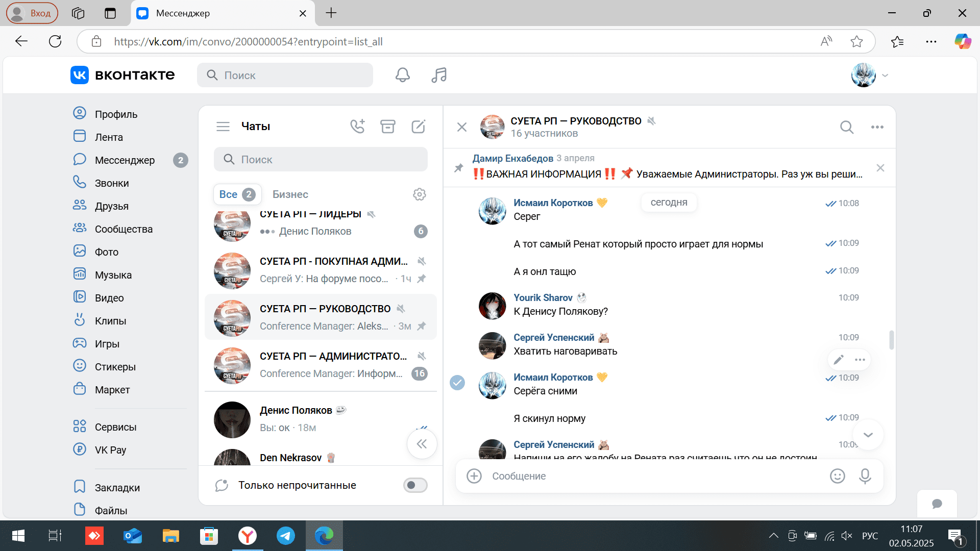Toggle Только непрочитанные switch
The height and width of the screenshot is (551, 980).
(x=415, y=485)
